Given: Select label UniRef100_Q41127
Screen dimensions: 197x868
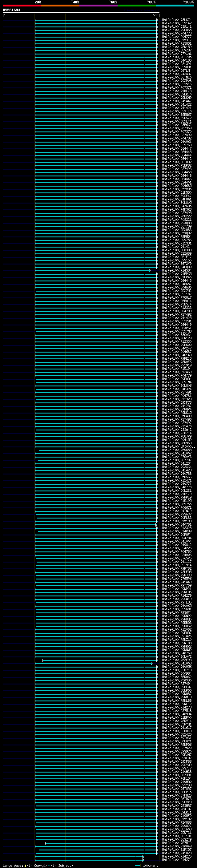Looking at the screenshot, I should (176, 562).
